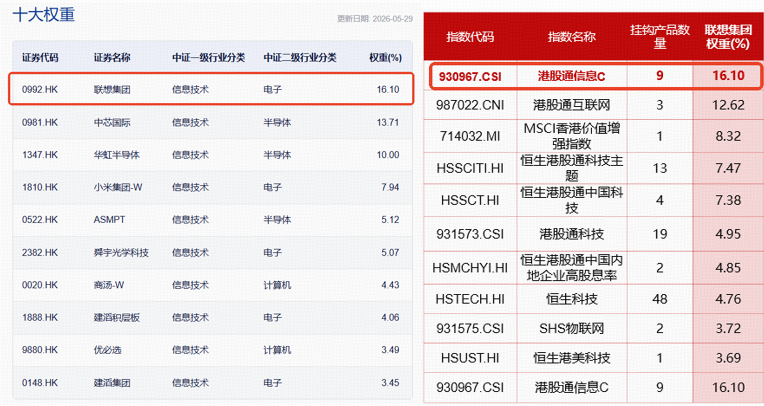
Task: Open the 中芯国际 security name
Action: [112, 122]
